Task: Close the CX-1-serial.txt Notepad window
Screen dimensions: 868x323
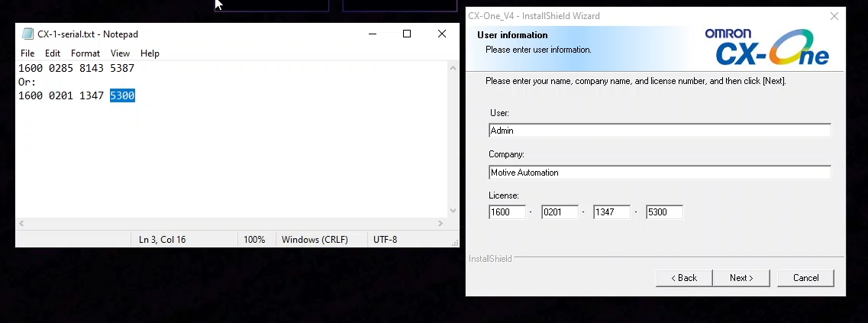Action: (x=442, y=34)
